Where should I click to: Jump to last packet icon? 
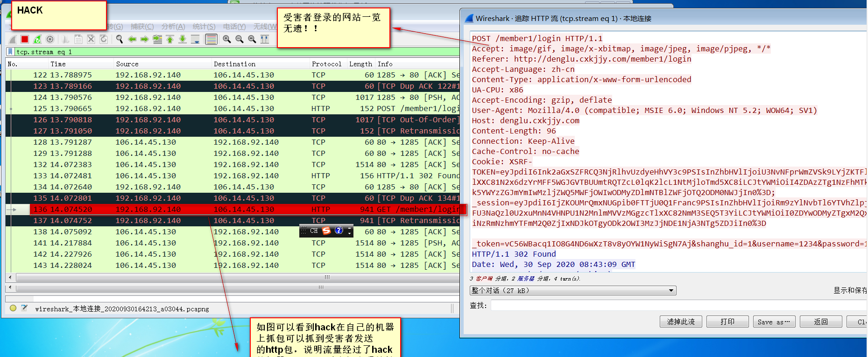183,39
